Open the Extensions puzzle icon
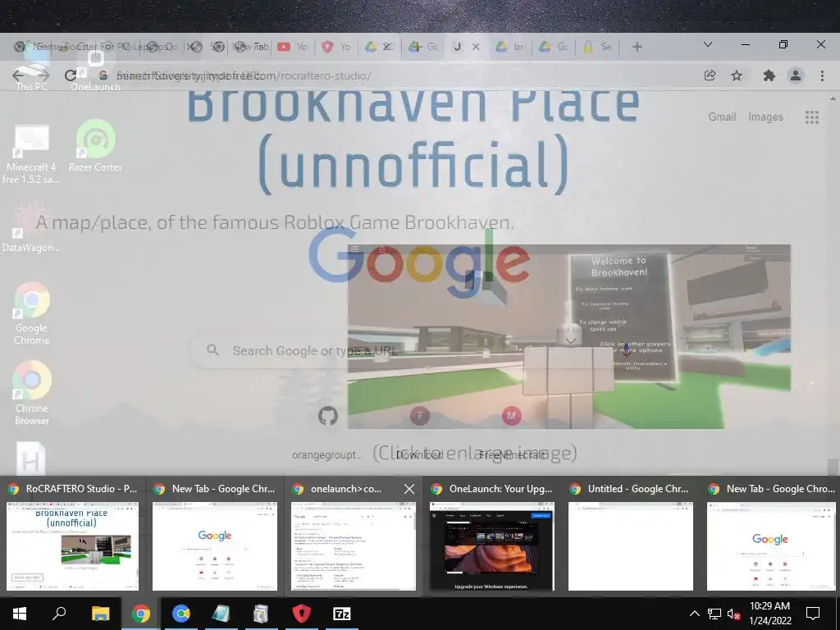The height and width of the screenshot is (630, 840). coord(769,75)
